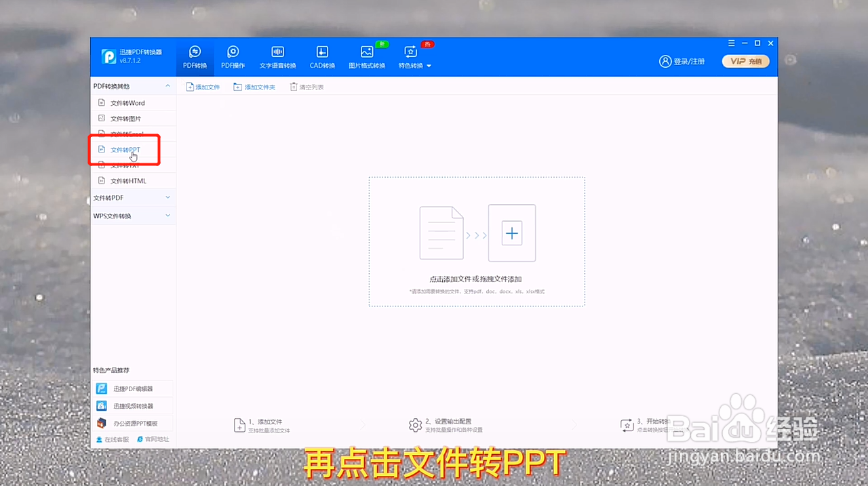Viewport: 868px width, 486px height.
Task: Switch to the PDF操作 tab
Action: pos(233,58)
